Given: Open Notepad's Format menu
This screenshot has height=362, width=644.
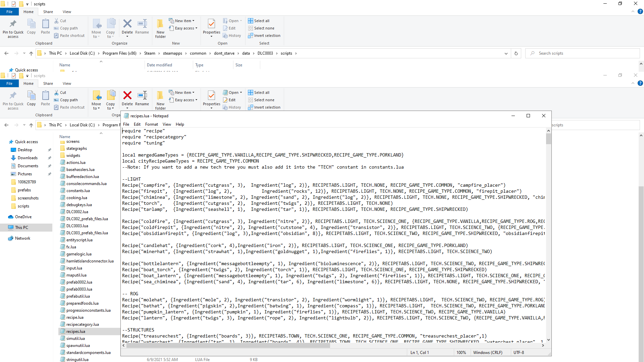Looking at the screenshot, I should 151,124.
